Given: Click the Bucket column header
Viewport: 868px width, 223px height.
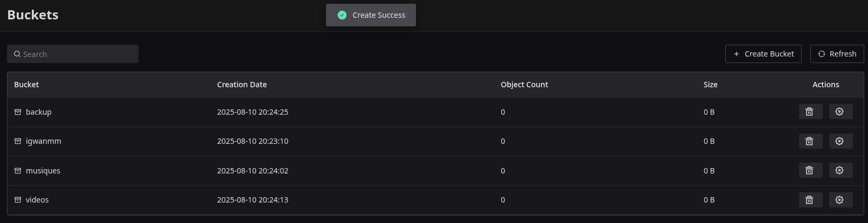Looking at the screenshot, I should click(x=26, y=85).
